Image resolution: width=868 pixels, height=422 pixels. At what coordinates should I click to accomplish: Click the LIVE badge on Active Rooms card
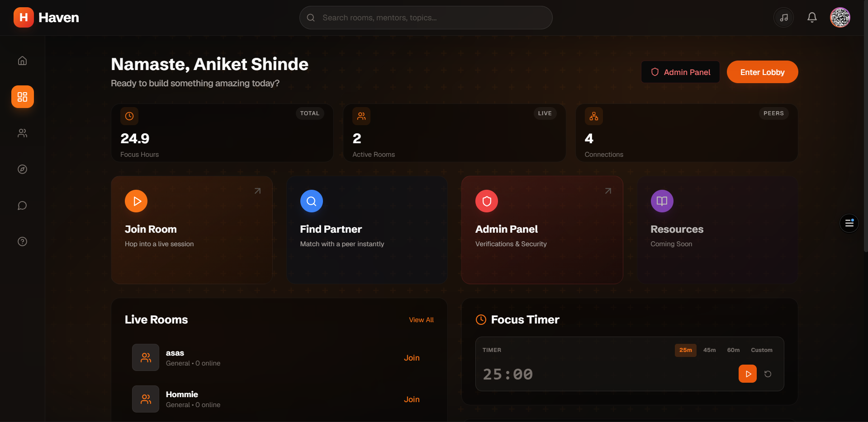(545, 113)
